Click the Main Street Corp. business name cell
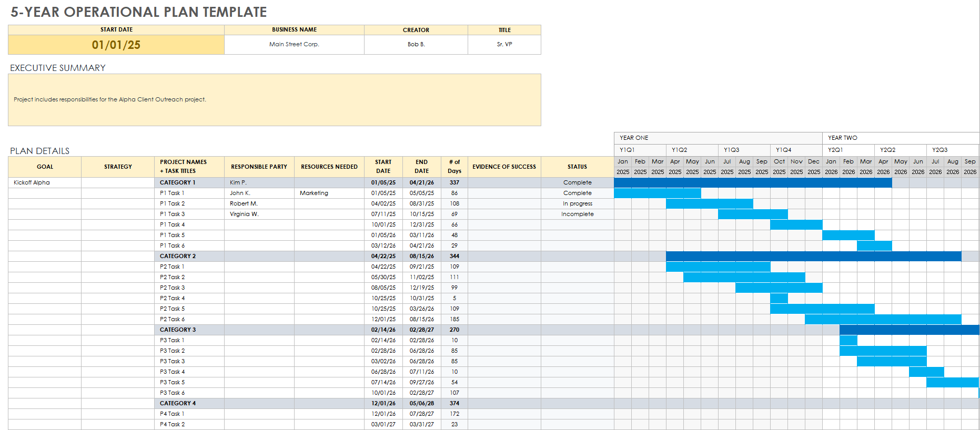Image resolution: width=980 pixels, height=430 pixels. click(294, 45)
